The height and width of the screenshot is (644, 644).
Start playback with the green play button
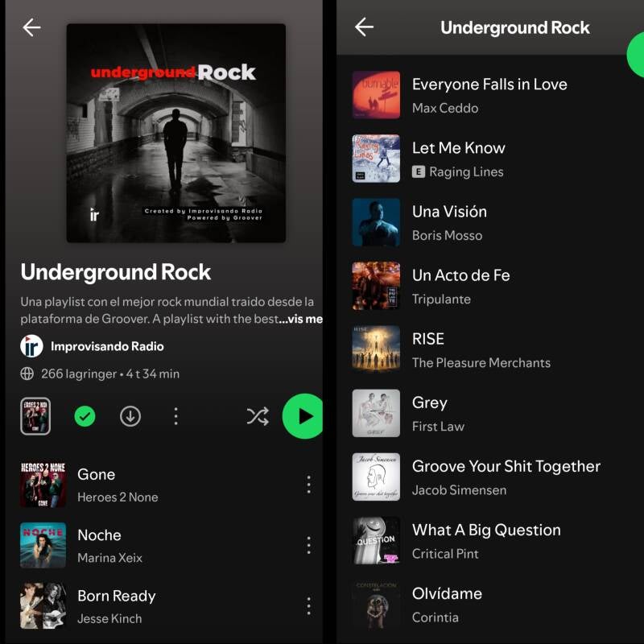[x=303, y=416]
